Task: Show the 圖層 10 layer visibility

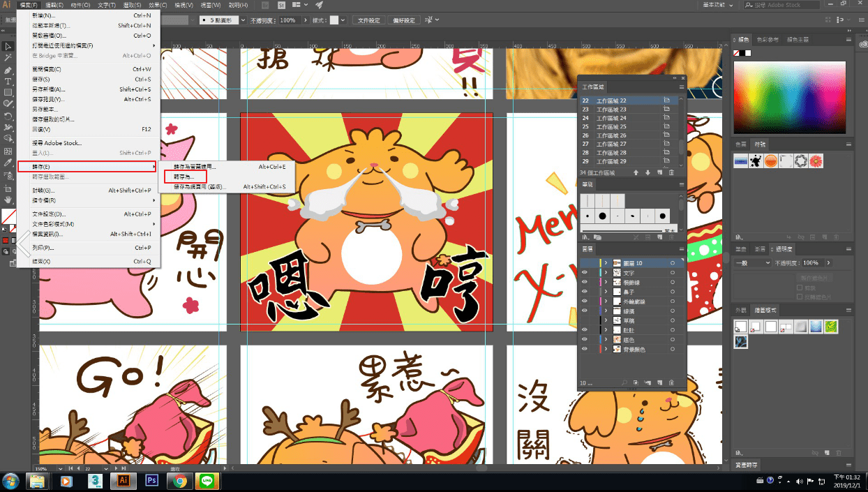Action: point(585,262)
